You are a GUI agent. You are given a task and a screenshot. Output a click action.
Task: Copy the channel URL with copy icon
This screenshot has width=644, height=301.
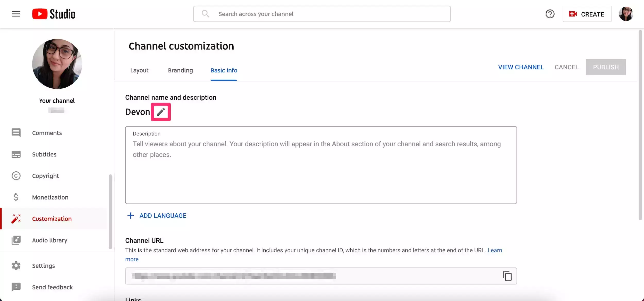(507, 276)
